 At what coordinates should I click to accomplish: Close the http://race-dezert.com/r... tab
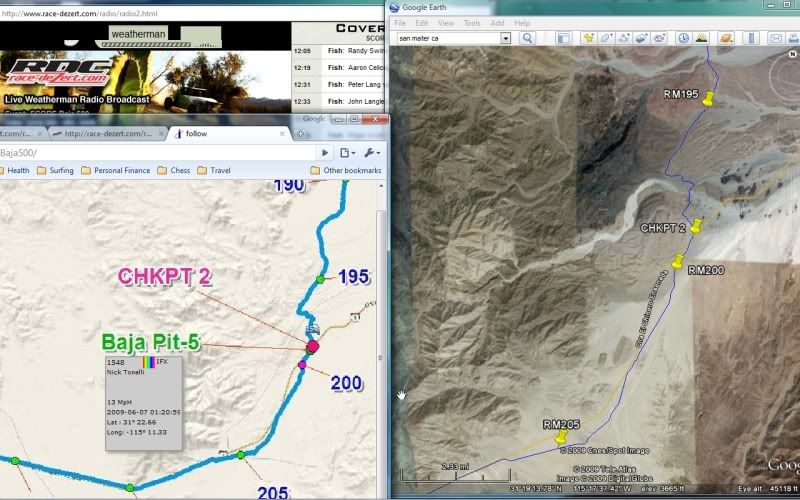[161, 134]
